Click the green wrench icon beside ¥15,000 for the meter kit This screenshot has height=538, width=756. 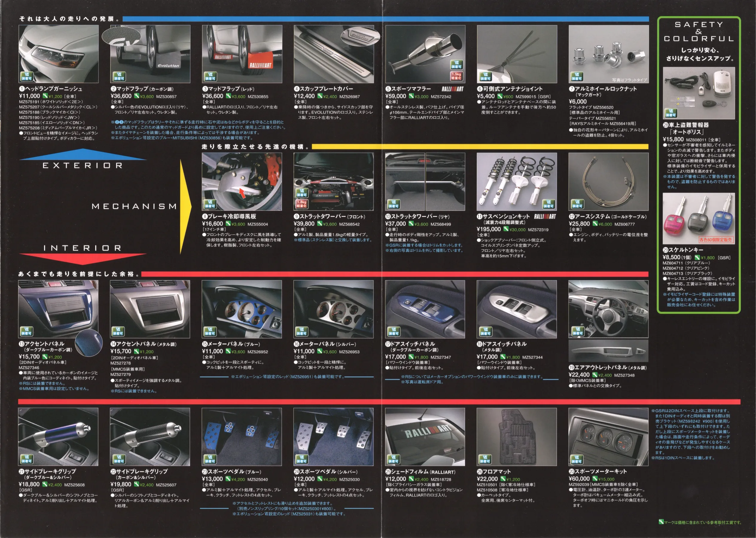click(595, 478)
